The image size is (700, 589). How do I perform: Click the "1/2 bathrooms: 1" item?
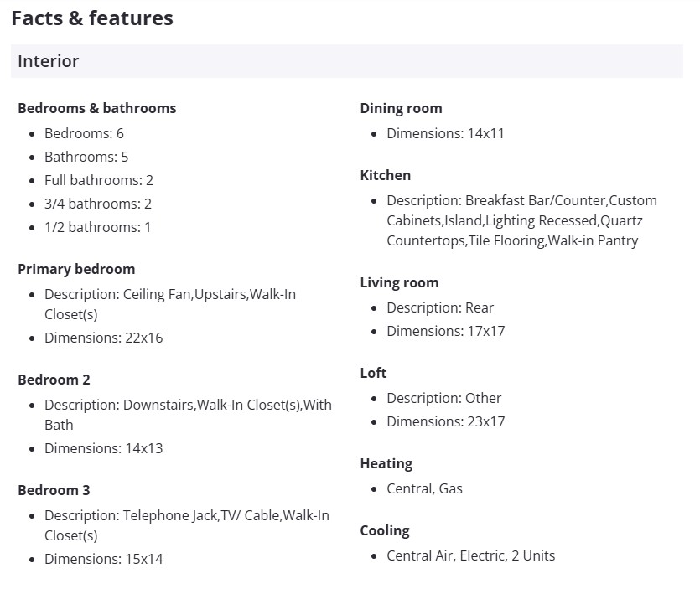pyautogui.click(x=98, y=227)
